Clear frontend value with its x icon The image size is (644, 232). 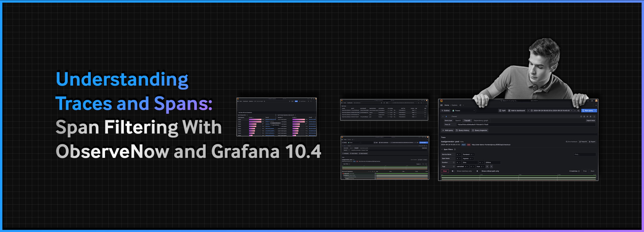pos(471,154)
